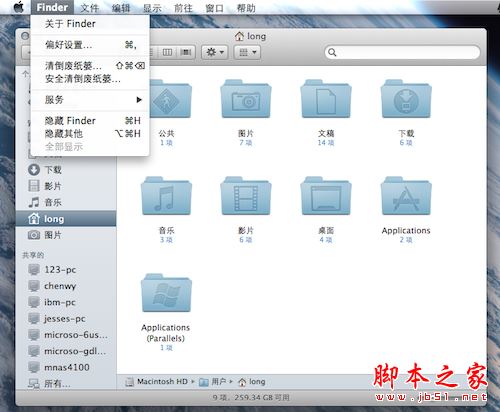Open the arrange-by dropdown
Screen dimensions: 500x412
(x=247, y=52)
